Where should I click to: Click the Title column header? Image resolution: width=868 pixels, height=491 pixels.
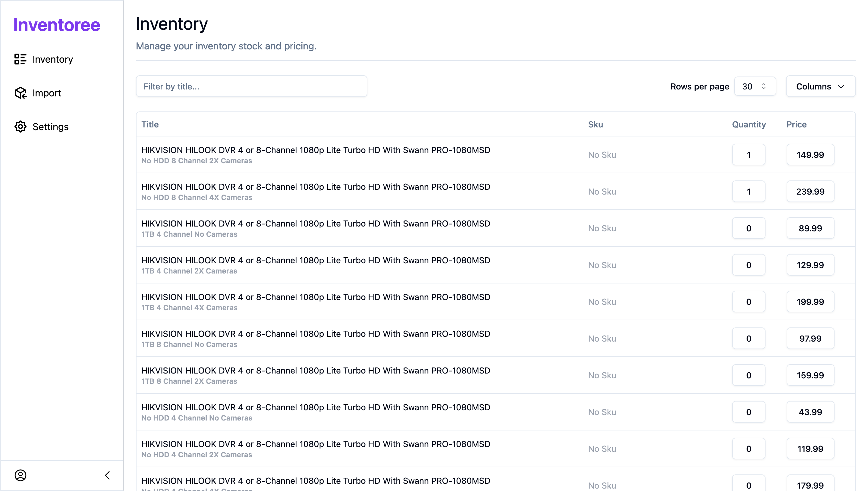point(150,124)
